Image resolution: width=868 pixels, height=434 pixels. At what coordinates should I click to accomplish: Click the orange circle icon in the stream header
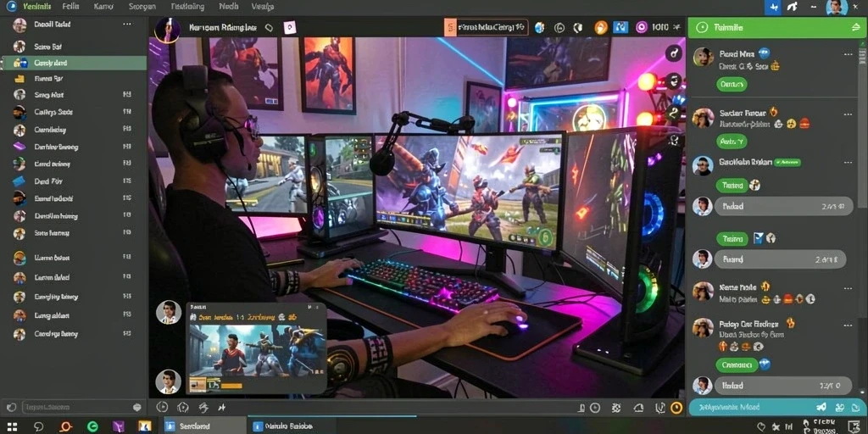point(601,27)
